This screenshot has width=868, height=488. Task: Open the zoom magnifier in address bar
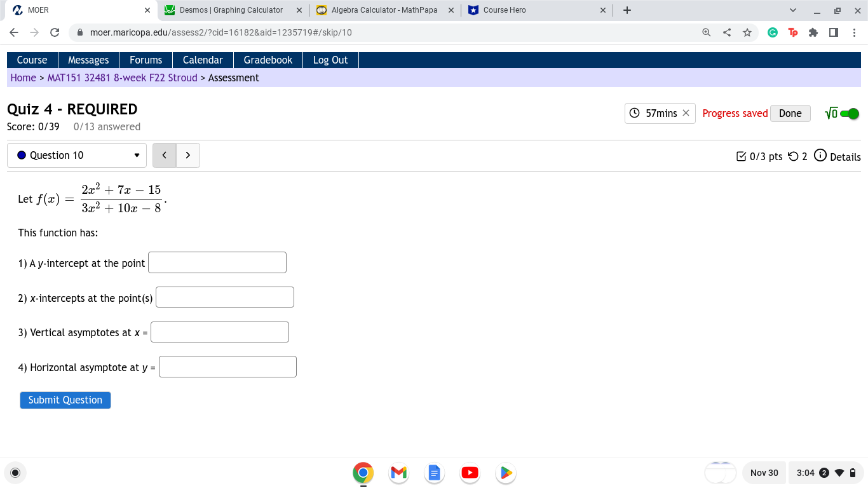pyautogui.click(x=707, y=32)
